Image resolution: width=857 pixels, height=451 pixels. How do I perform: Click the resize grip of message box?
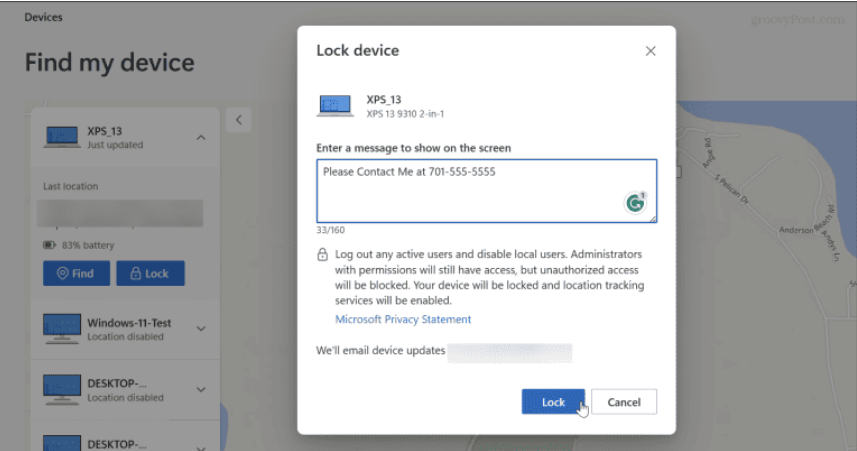tap(653, 219)
